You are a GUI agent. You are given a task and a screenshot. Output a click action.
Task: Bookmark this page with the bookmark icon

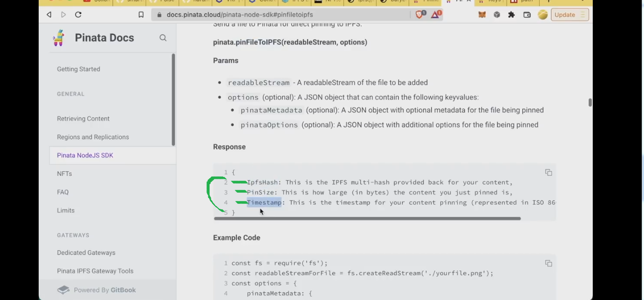(141, 15)
